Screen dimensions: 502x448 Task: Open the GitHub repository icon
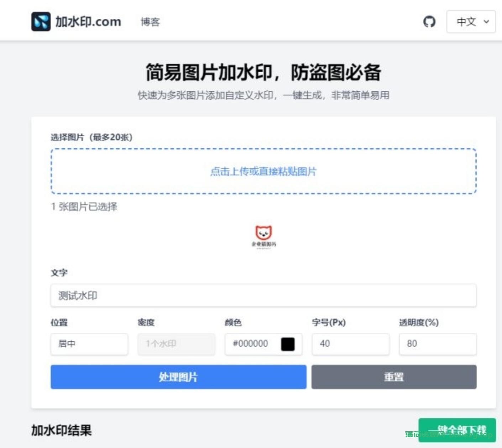pos(429,22)
